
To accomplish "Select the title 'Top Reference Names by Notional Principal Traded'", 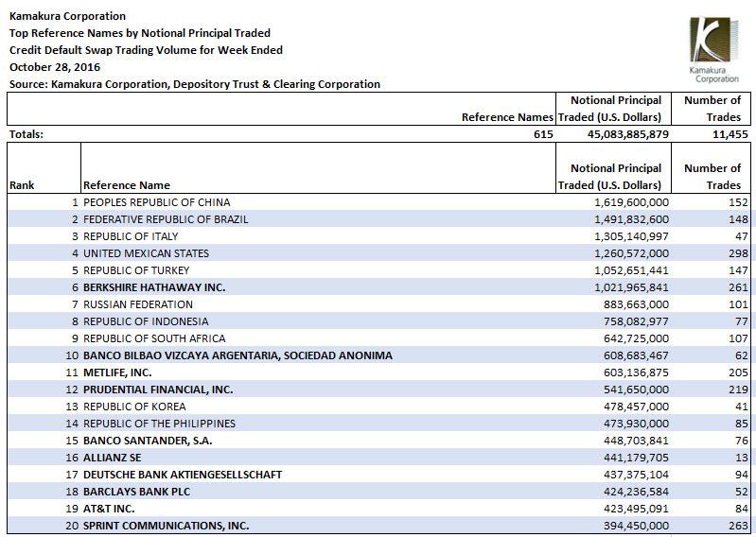I will coord(140,33).
